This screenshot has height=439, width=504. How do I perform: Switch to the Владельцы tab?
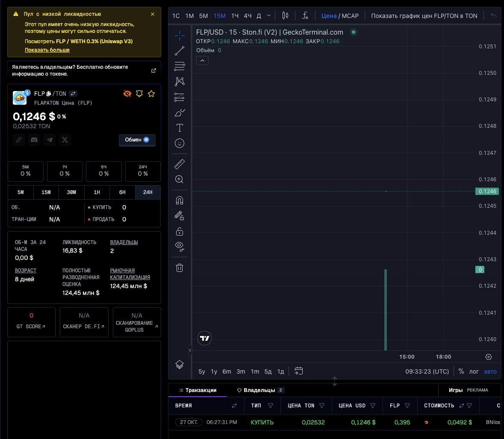(x=260, y=390)
